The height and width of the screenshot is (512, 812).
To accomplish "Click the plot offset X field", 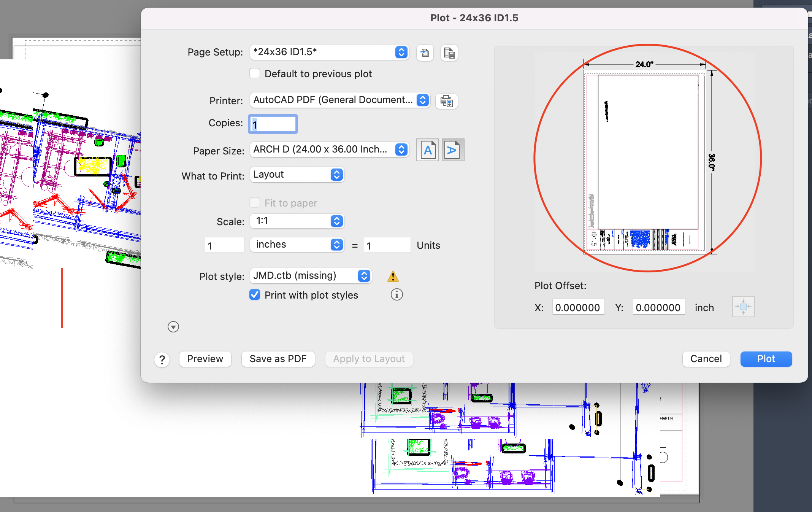I will (577, 307).
